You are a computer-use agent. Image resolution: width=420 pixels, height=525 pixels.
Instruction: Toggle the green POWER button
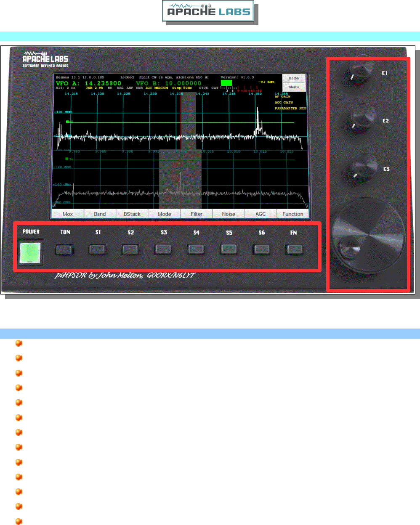(31, 252)
